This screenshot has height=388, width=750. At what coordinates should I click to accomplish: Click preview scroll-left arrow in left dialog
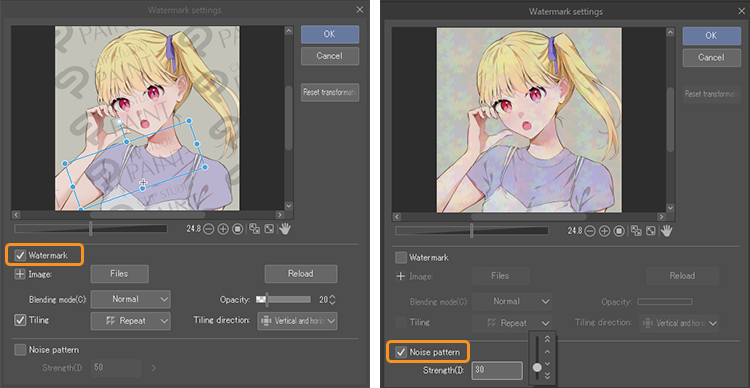click(15, 215)
